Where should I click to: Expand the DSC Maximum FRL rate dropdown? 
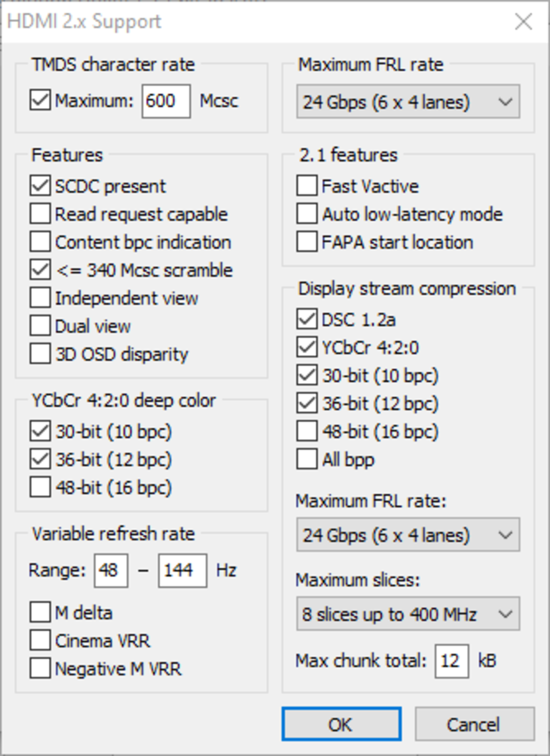click(408, 535)
